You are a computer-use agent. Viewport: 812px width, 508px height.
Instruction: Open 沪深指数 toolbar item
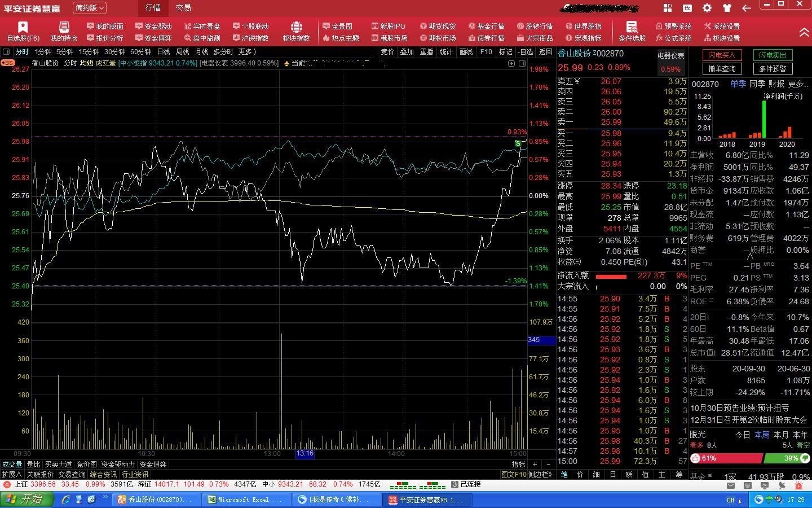250,38
